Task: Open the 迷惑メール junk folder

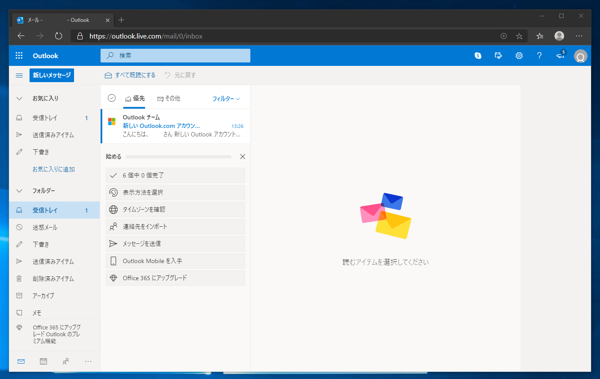Action: [x=54, y=227]
